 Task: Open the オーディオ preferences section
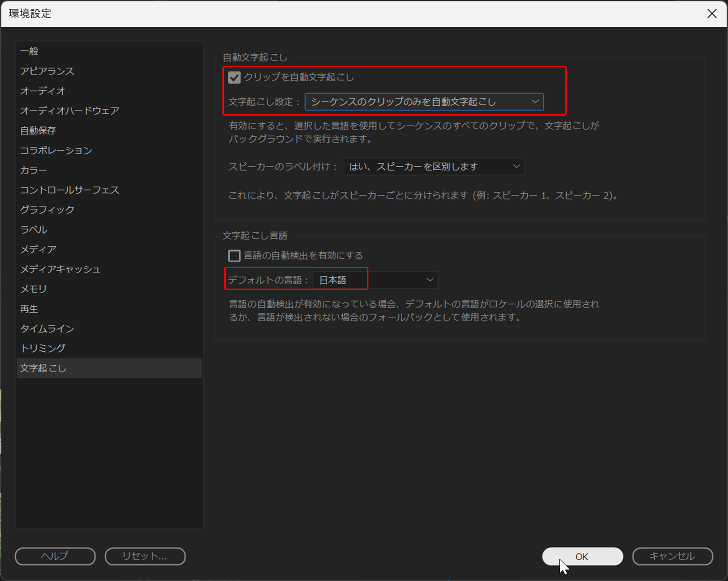[x=42, y=91]
